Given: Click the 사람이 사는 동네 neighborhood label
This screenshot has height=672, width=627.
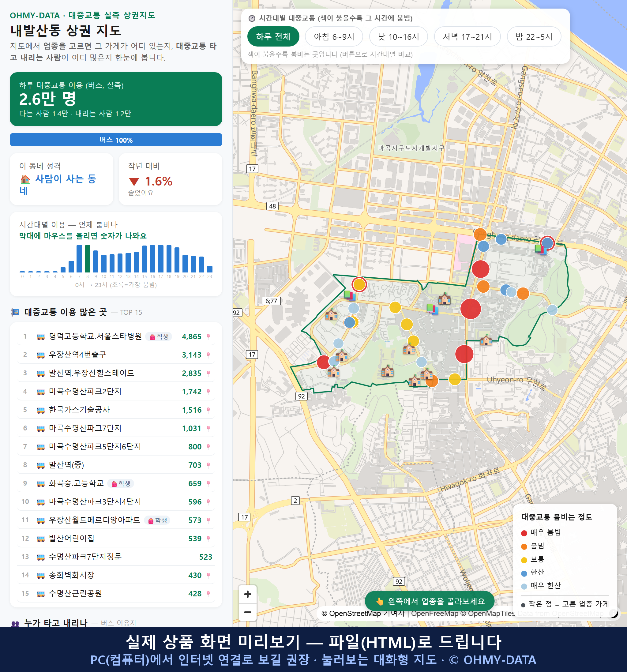Looking at the screenshot, I should (58, 185).
